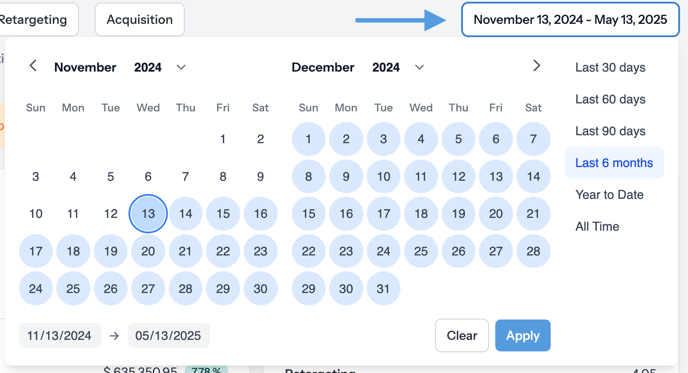Click the Acquisition filter button
Viewport: 688px width, 373px height.
click(140, 20)
